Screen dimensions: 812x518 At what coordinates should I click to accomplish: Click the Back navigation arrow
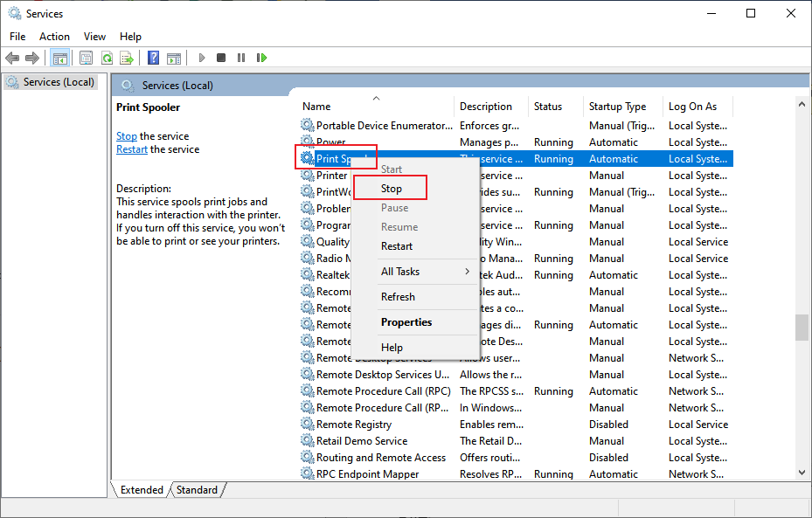pyautogui.click(x=11, y=58)
